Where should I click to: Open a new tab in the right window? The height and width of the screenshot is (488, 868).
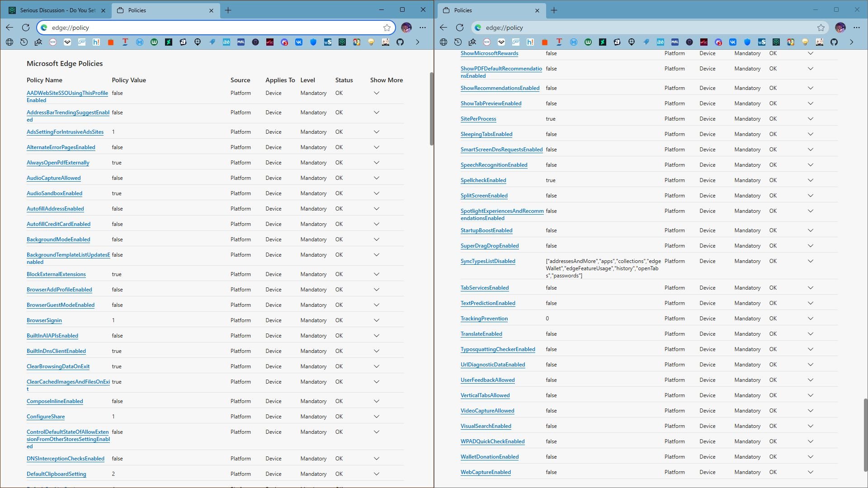click(554, 10)
